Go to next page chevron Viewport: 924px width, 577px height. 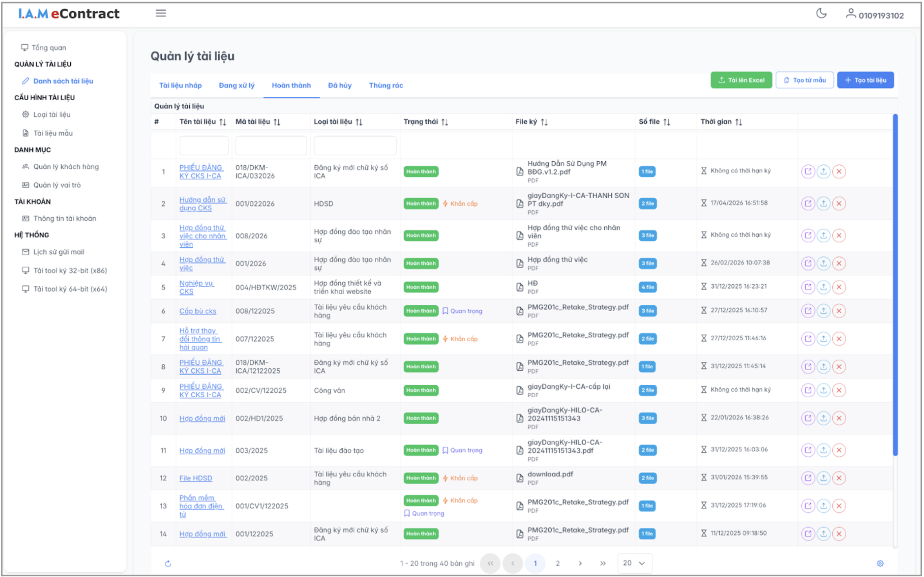(580, 563)
